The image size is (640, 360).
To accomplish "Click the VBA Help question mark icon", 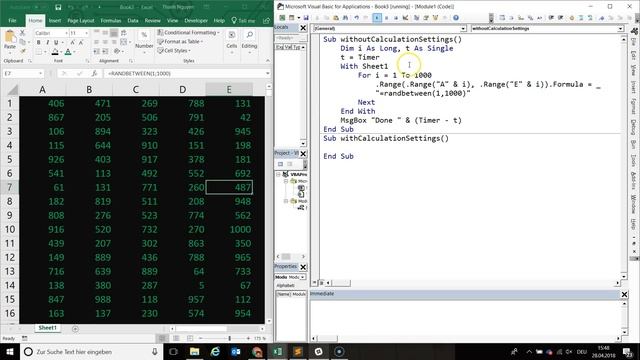I will tap(456, 18).
